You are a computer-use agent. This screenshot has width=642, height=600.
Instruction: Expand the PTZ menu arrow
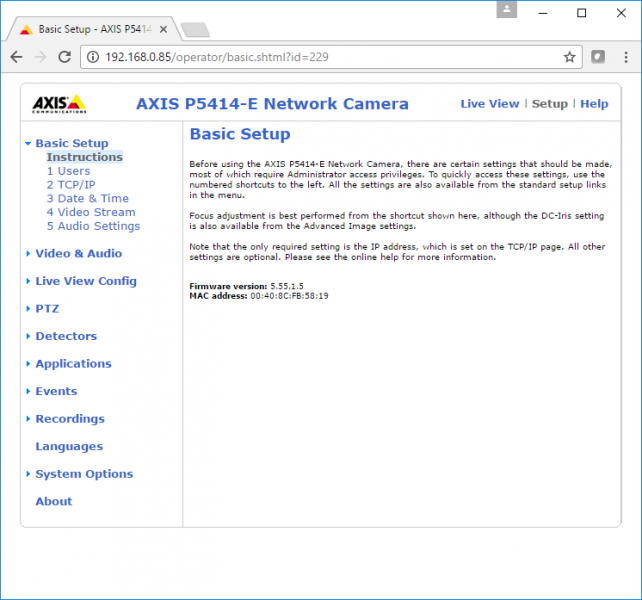pos(28,308)
